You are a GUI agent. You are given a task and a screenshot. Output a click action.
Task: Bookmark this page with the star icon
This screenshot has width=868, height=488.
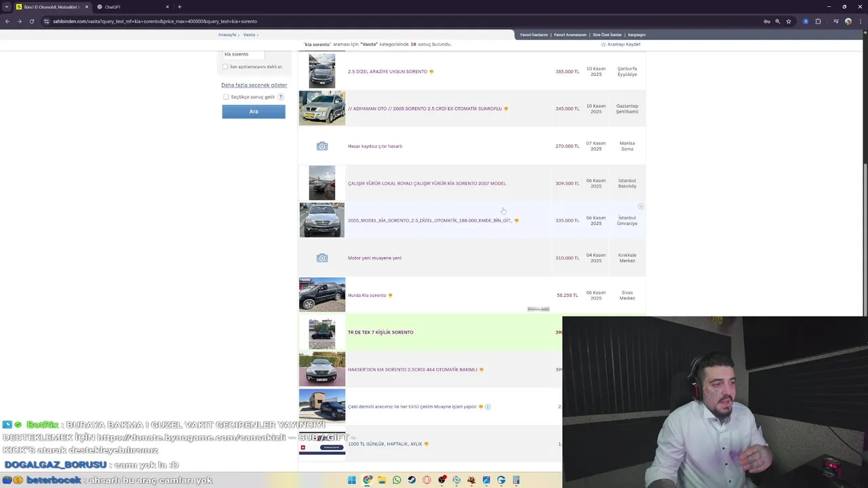point(789,21)
